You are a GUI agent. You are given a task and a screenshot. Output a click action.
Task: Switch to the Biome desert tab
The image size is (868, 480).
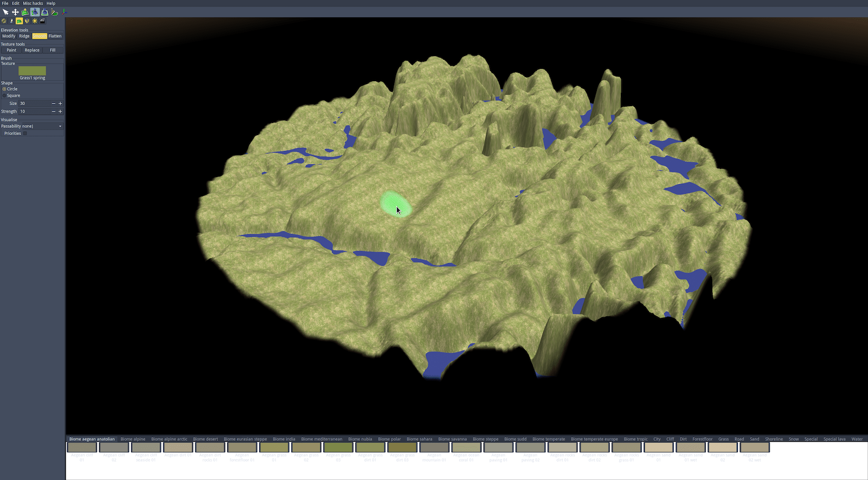point(205,439)
